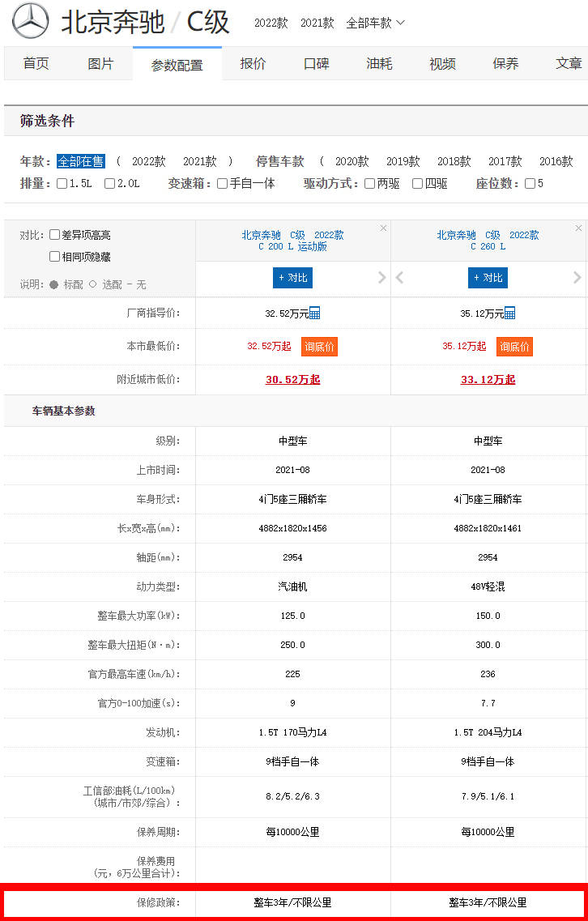
Task: Open the 保养 tab
Action: coord(505,63)
